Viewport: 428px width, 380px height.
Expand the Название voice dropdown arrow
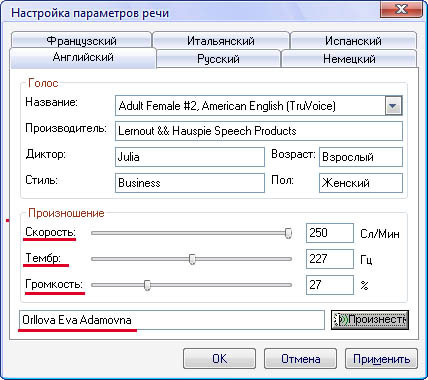[393, 106]
